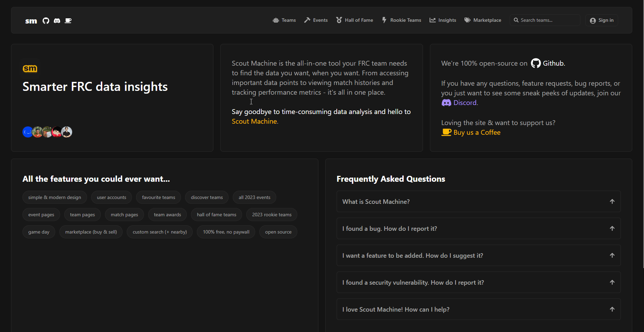Click the chart icon beside Insights
Screen dimensions: 644x332
[x=433, y=20]
